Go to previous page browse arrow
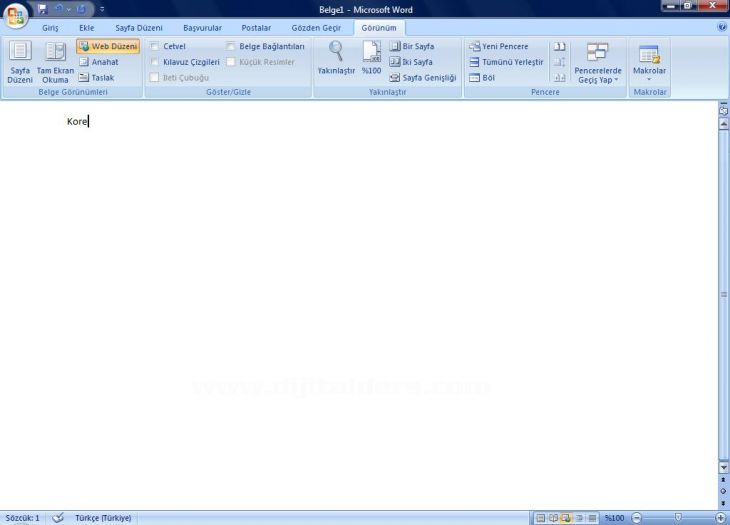The width and height of the screenshot is (730, 525). point(723,479)
